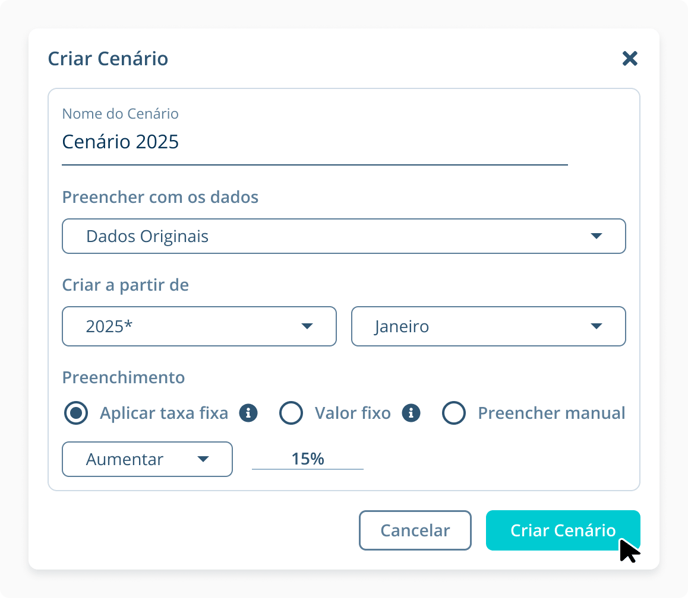The width and height of the screenshot is (688, 598).
Task: Select the Aplicar taxa fixa radio button
Action: point(75,413)
